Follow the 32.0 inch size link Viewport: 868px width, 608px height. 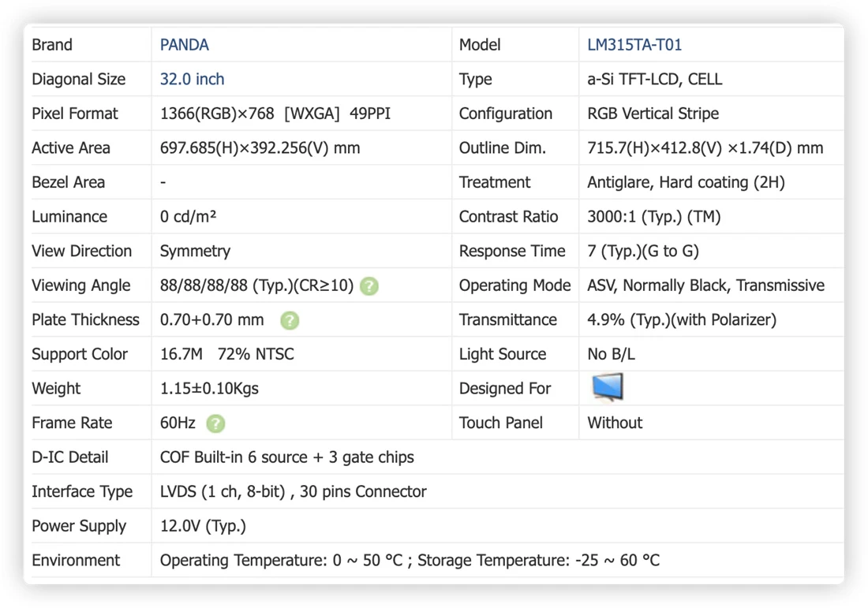click(192, 79)
